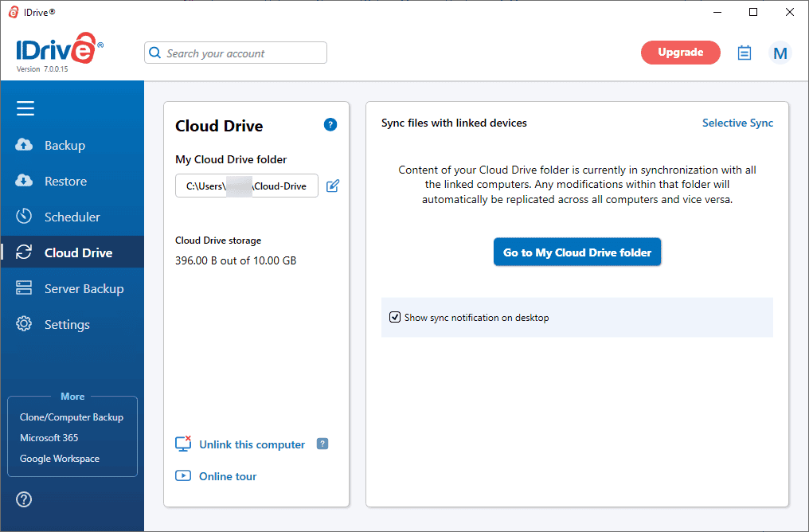Open the Settings menu label
The width and height of the screenshot is (809, 532).
(x=67, y=325)
